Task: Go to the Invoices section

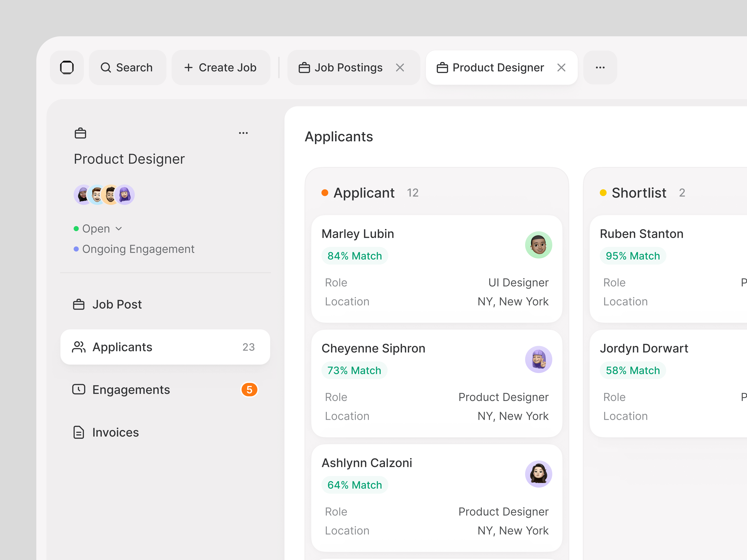Action: 165,432
